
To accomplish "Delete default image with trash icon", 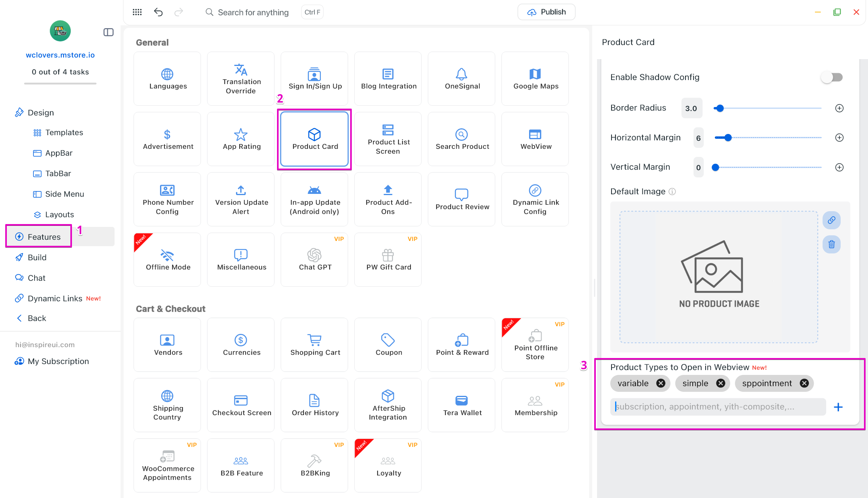I will pos(831,244).
